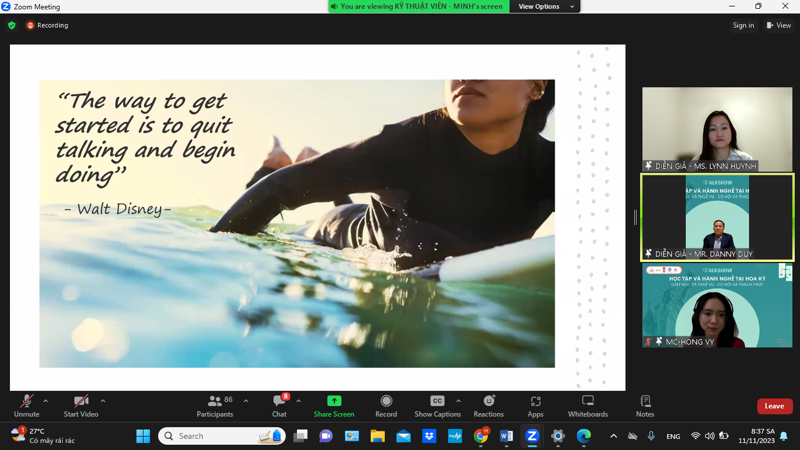Open the Chat panel
The height and width of the screenshot is (450, 800).
(279, 405)
